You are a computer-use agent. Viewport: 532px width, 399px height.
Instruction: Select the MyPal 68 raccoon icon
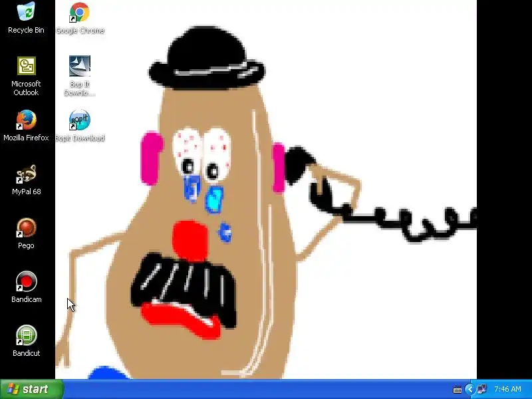click(26, 174)
